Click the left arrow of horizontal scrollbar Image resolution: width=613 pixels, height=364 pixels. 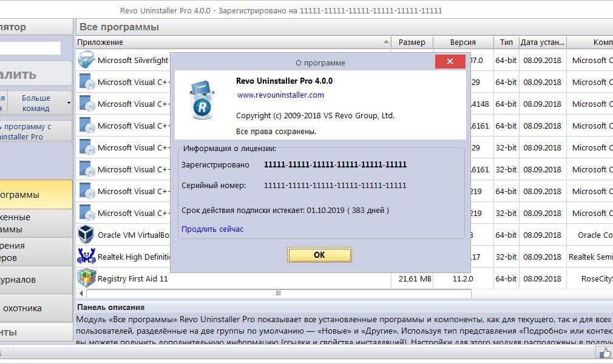coord(81,293)
